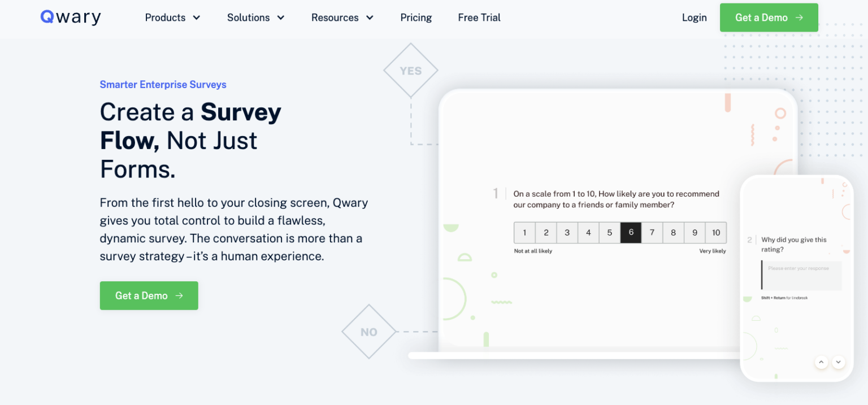
Task: Deselect the highlighted rating 6
Action: point(631,232)
